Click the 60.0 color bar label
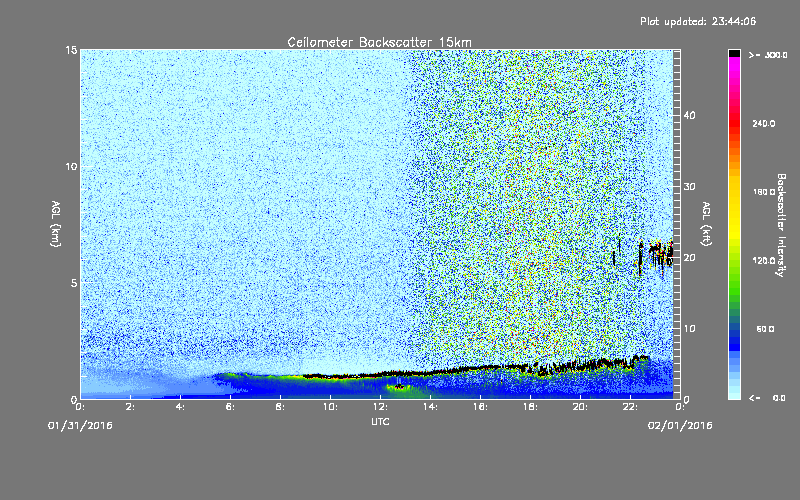This screenshot has width=800, height=500. [765, 329]
